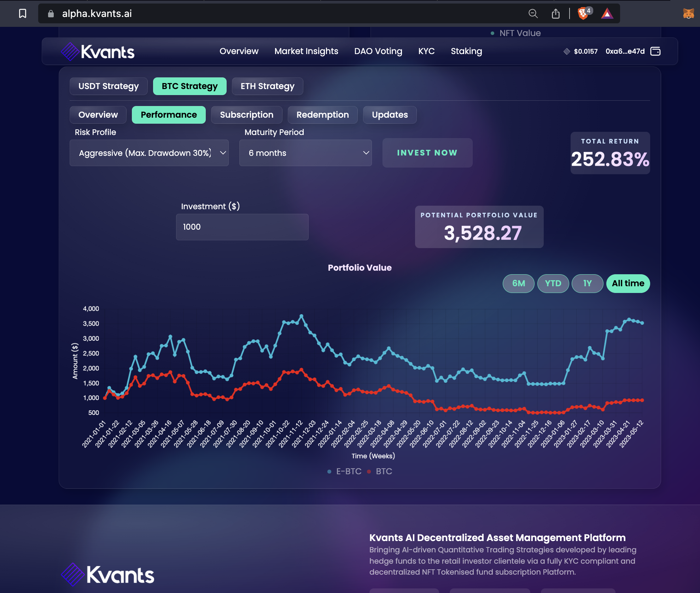Click the token diamond icon beside $0.0157
This screenshot has width=700, height=593.
(567, 52)
